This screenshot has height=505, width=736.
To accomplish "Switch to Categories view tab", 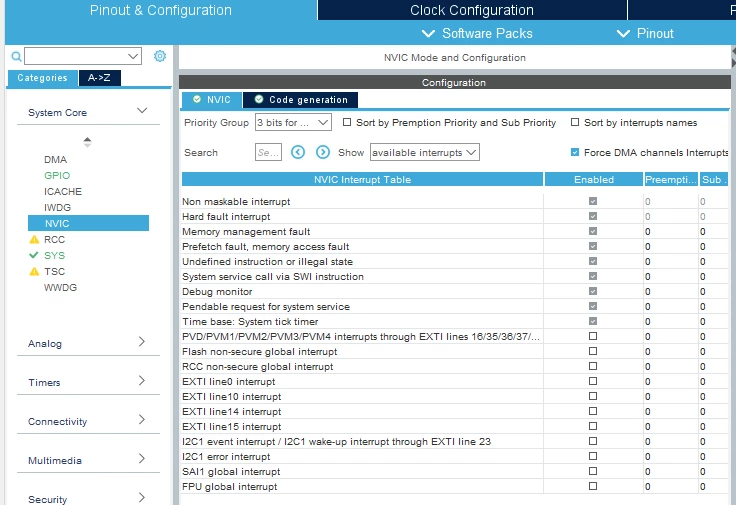I will pyautogui.click(x=42, y=78).
